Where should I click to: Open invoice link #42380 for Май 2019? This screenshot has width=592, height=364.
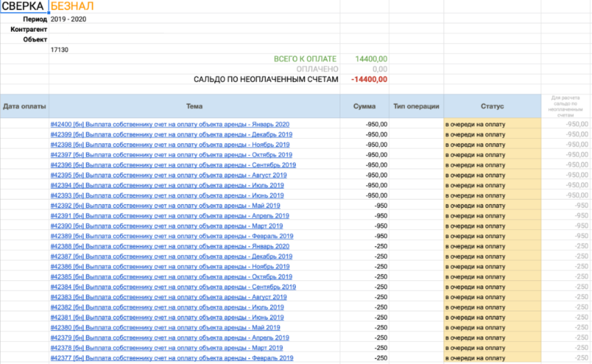click(x=165, y=328)
